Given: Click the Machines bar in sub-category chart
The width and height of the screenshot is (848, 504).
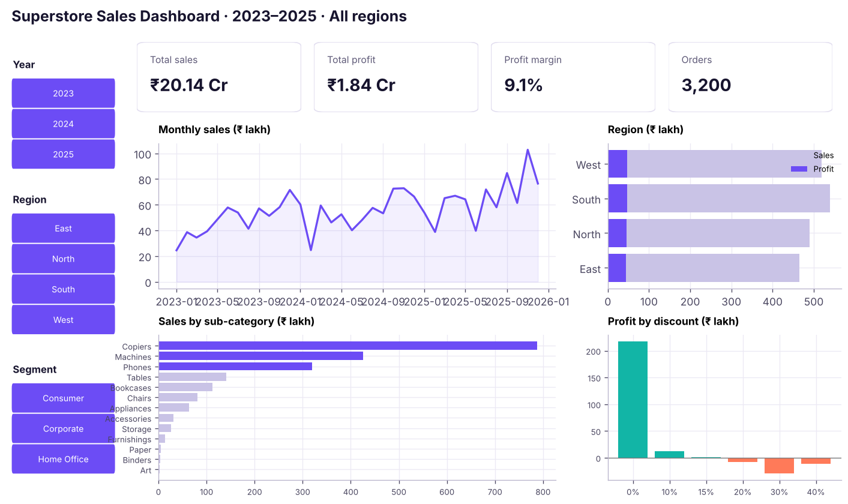Looking at the screenshot, I should 260,356.
